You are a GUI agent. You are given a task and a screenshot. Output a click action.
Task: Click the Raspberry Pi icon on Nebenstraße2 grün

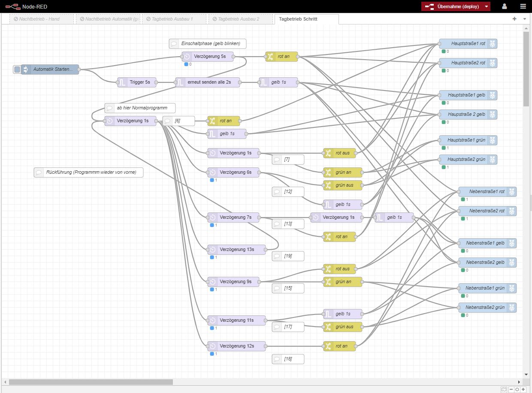click(512, 308)
